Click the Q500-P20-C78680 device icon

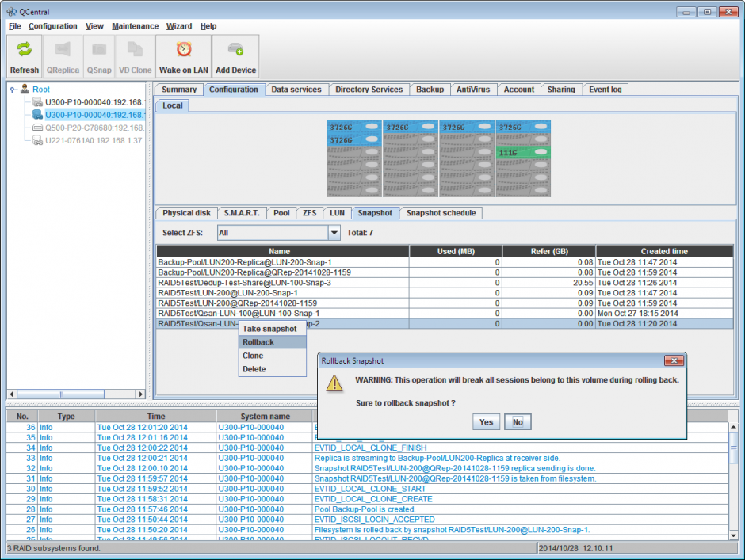click(37, 128)
